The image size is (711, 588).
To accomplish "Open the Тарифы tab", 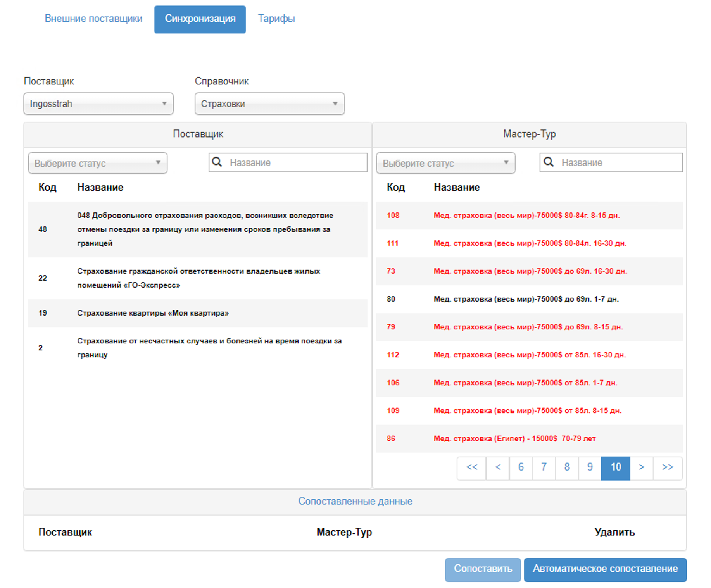I will pos(276,19).
